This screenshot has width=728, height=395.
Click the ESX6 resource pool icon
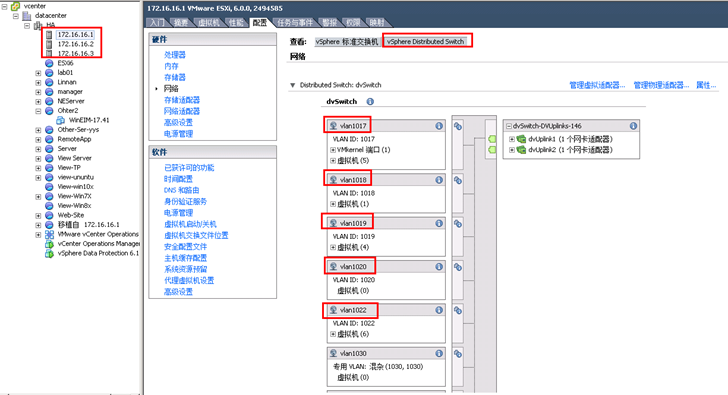pos(49,63)
